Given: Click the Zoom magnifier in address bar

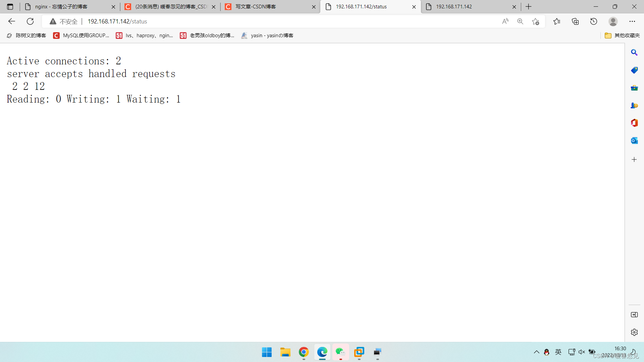Looking at the screenshot, I should pos(520,21).
